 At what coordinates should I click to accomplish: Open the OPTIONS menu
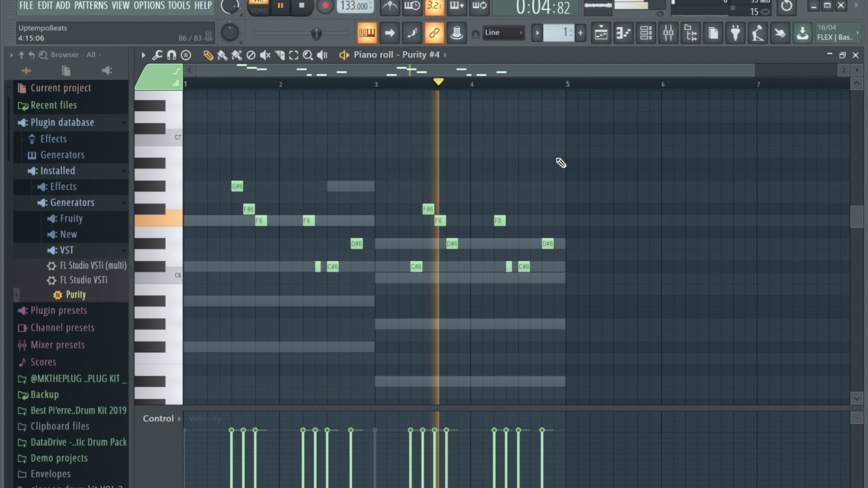click(149, 5)
